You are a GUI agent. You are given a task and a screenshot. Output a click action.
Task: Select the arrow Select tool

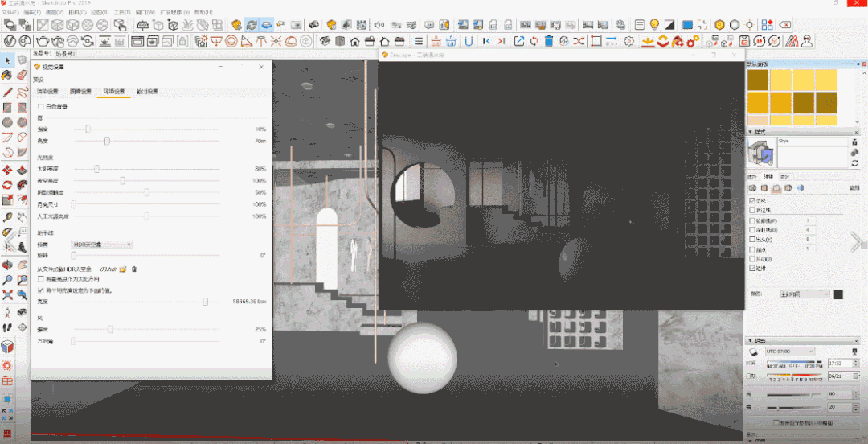[x=8, y=60]
